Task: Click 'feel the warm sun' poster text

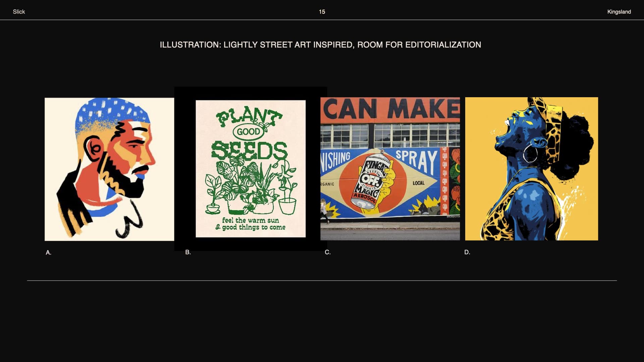Action: 250,220
